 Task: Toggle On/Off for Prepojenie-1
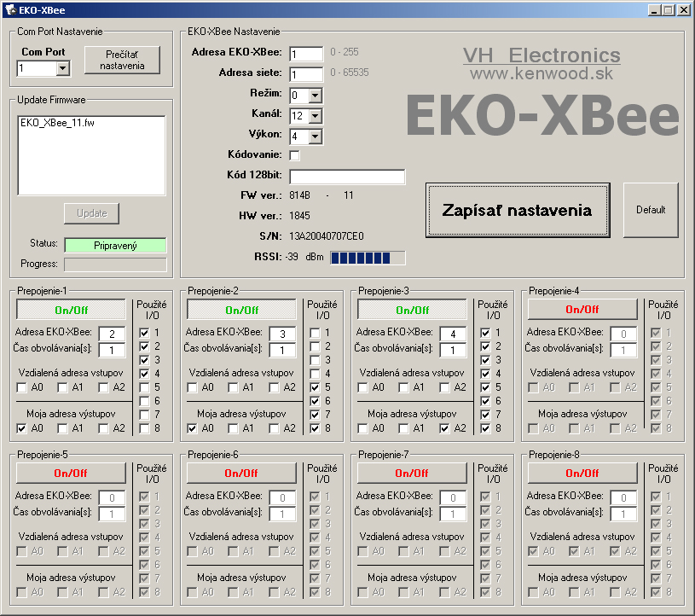click(71, 310)
